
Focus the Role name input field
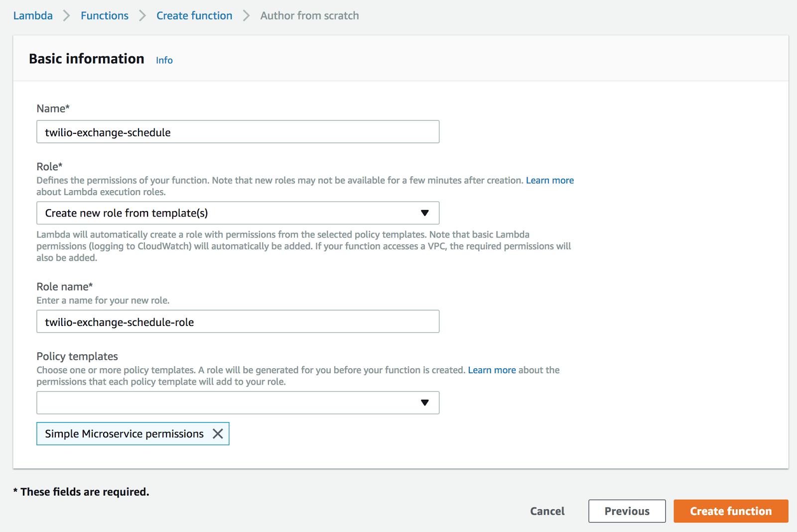238,321
